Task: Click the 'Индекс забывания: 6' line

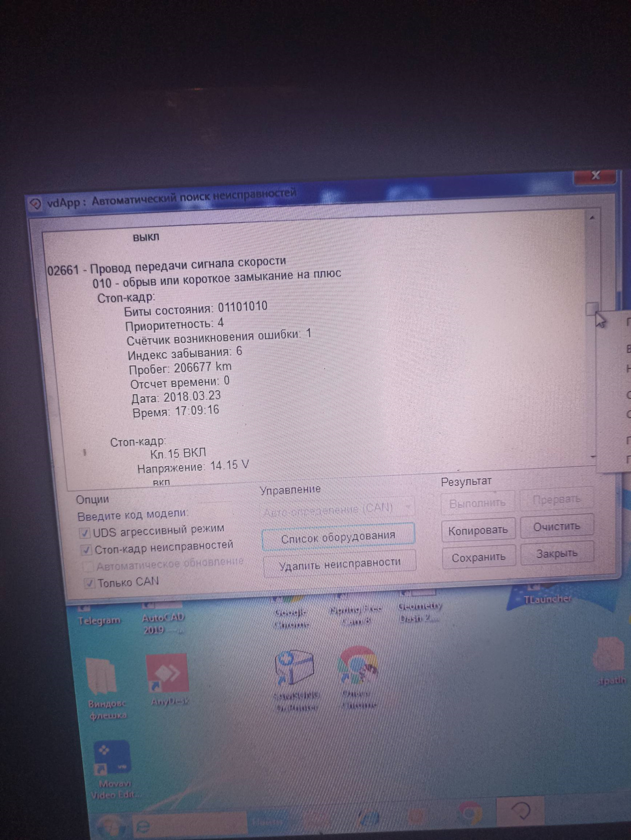Action: point(185,353)
